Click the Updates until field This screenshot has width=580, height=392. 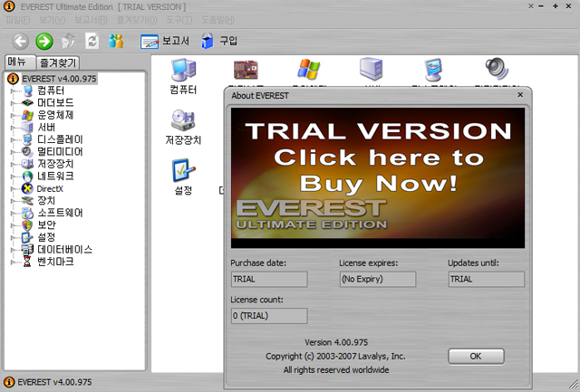tap(487, 279)
